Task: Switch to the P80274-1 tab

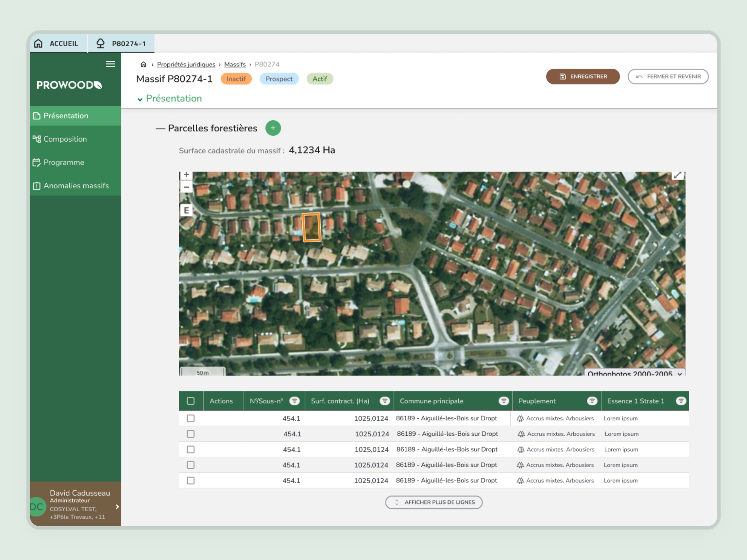Action: 121,44
